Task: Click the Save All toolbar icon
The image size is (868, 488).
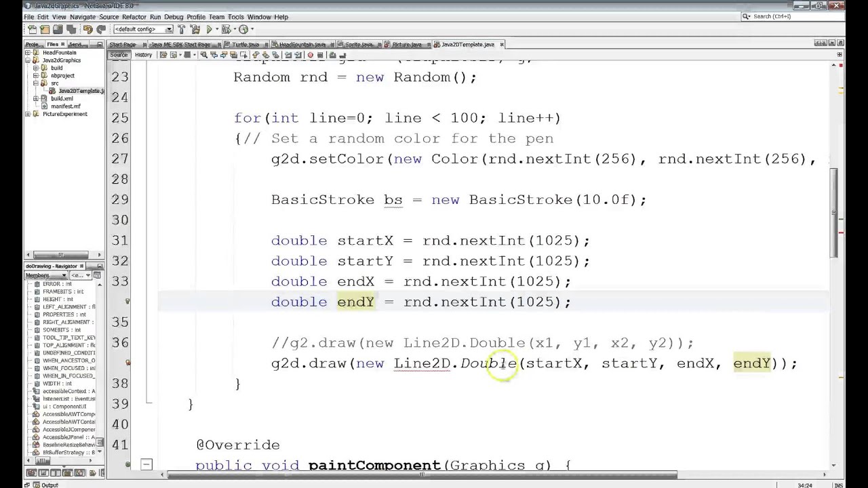Action: click(71, 29)
